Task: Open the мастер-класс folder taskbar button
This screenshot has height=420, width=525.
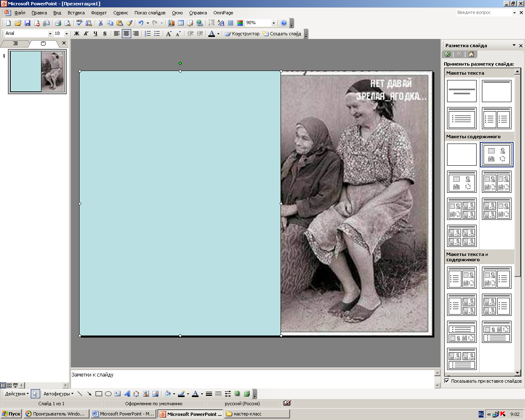Action: click(257, 414)
